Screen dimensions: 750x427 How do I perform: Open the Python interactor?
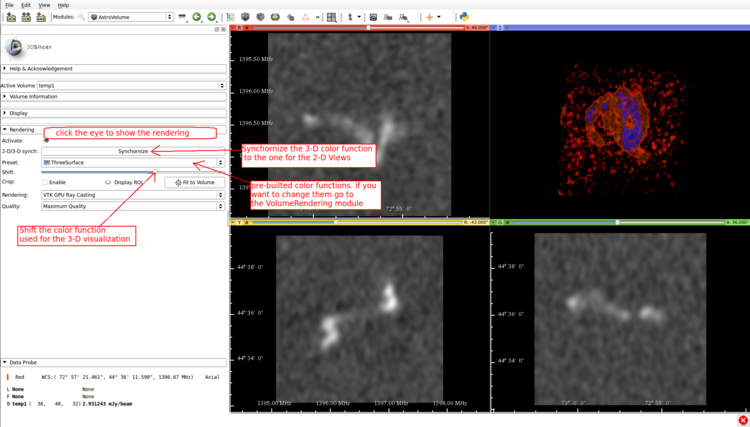[x=464, y=17]
